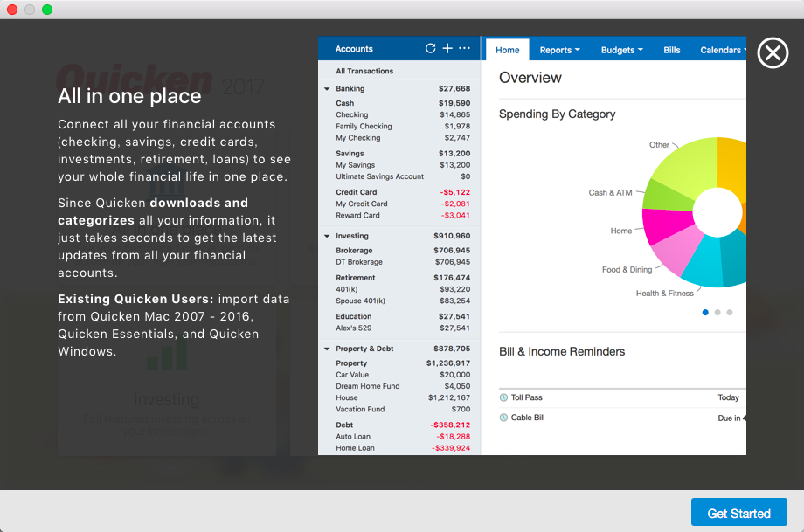Click the Accounts sidebar header
The image size is (804, 532).
coord(354,49)
